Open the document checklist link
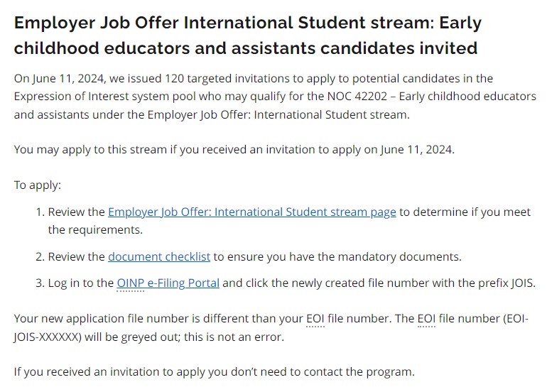 [159, 256]
